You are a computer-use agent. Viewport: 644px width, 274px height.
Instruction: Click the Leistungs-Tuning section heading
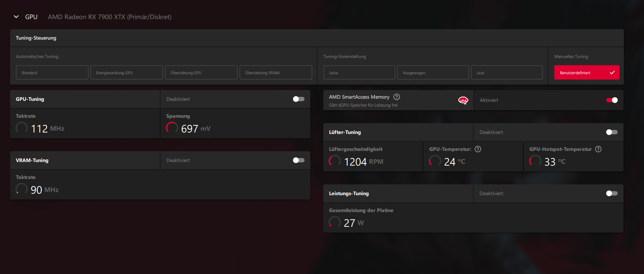click(349, 193)
